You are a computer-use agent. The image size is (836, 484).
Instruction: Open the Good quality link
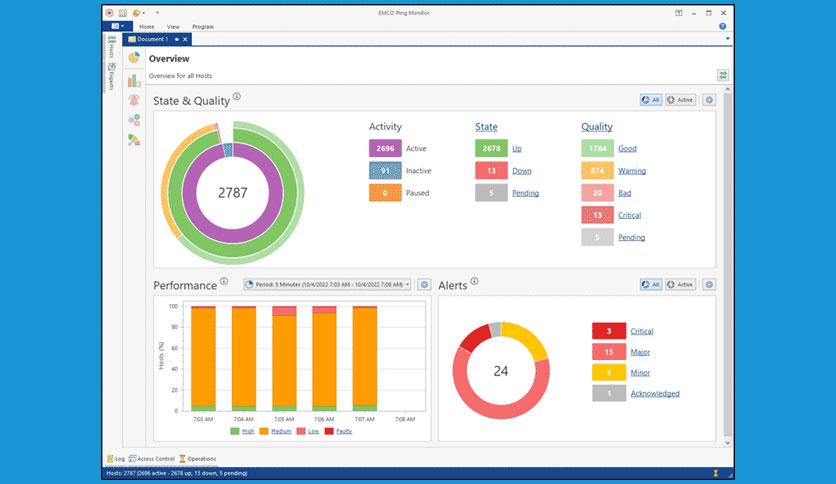[627, 149]
